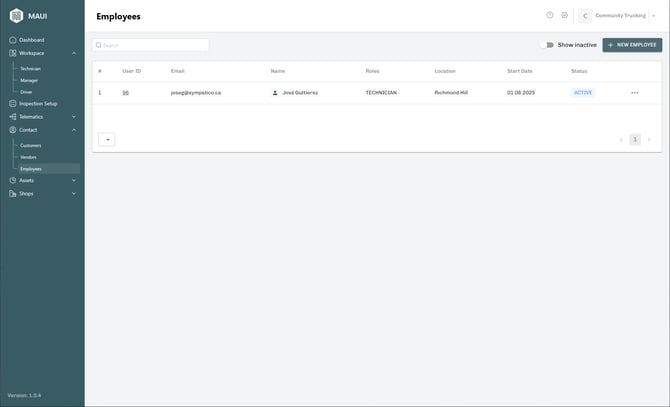Open row actions three-dot menu

(635, 93)
